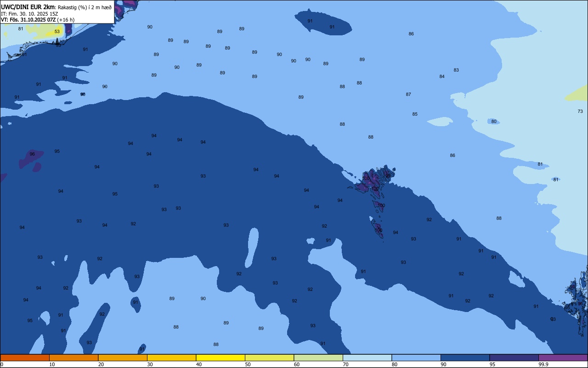
Task: Click the pale blue 70–80 legend swatch
Action: (367, 357)
